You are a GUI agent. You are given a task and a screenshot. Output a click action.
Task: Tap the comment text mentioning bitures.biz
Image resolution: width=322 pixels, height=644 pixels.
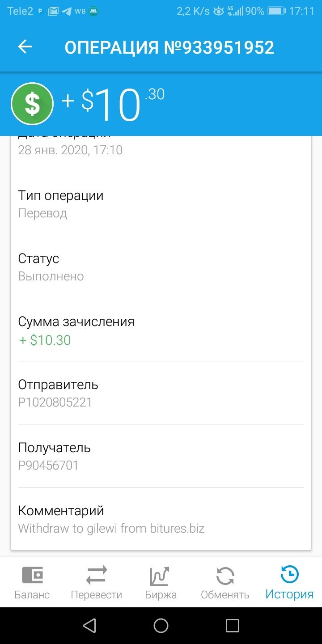pyautogui.click(x=111, y=528)
